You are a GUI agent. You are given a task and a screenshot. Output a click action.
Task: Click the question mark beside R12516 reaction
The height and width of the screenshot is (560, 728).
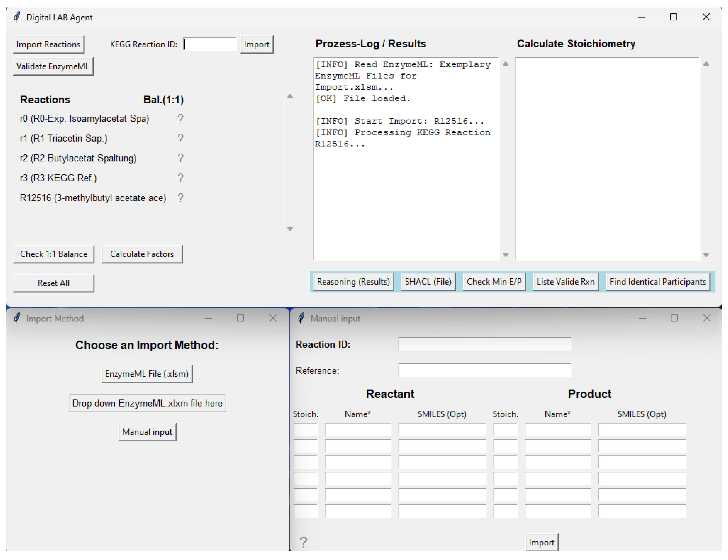click(180, 198)
